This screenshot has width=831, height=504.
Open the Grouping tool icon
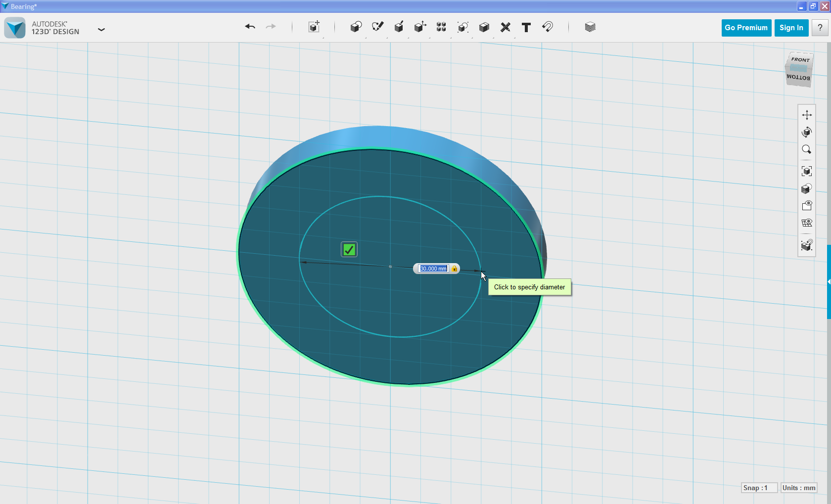point(463,27)
